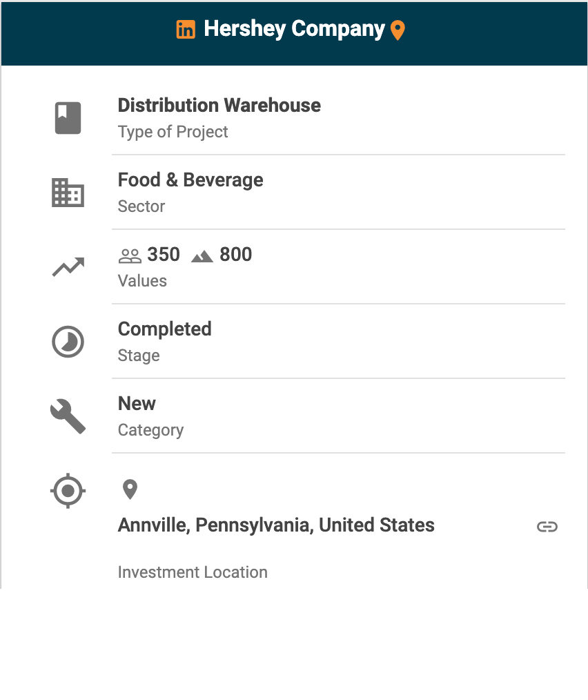Click Annville, Pennsylvania, United States text
Screen dimensions: 588x700
click(276, 525)
